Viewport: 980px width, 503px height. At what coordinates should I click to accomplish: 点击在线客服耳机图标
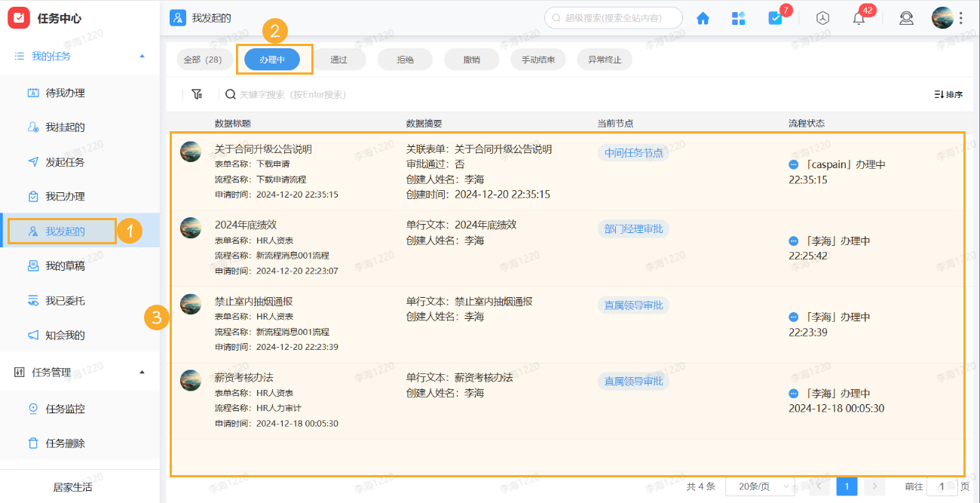(x=906, y=18)
